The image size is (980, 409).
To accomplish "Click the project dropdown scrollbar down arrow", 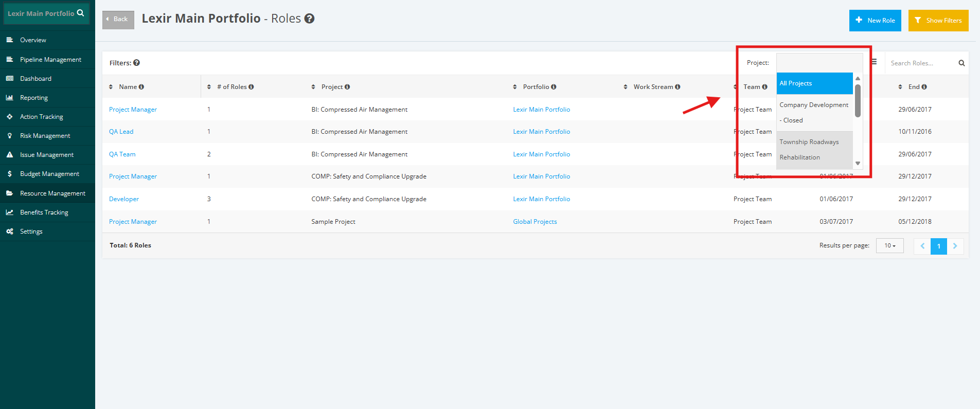I will pos(858,164).
